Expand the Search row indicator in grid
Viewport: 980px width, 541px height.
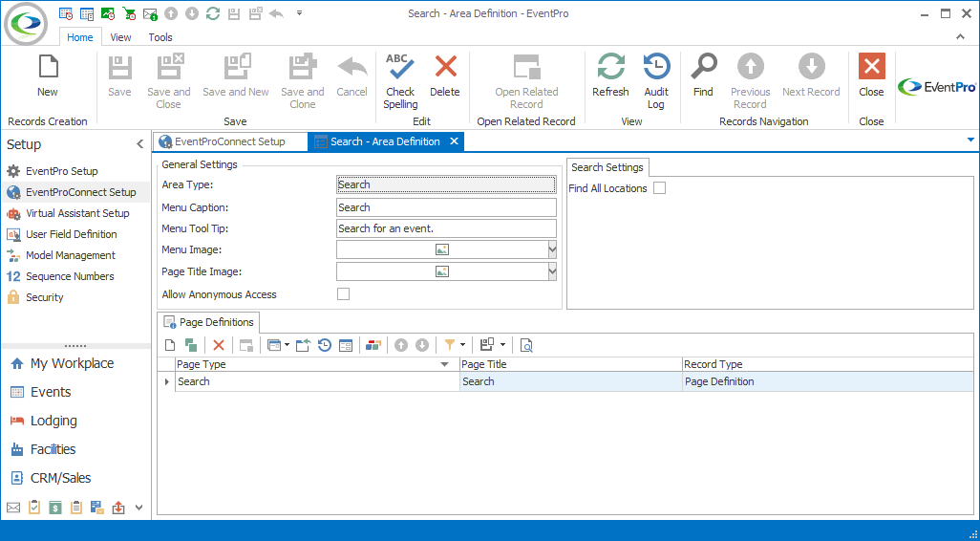pos(166,381)
